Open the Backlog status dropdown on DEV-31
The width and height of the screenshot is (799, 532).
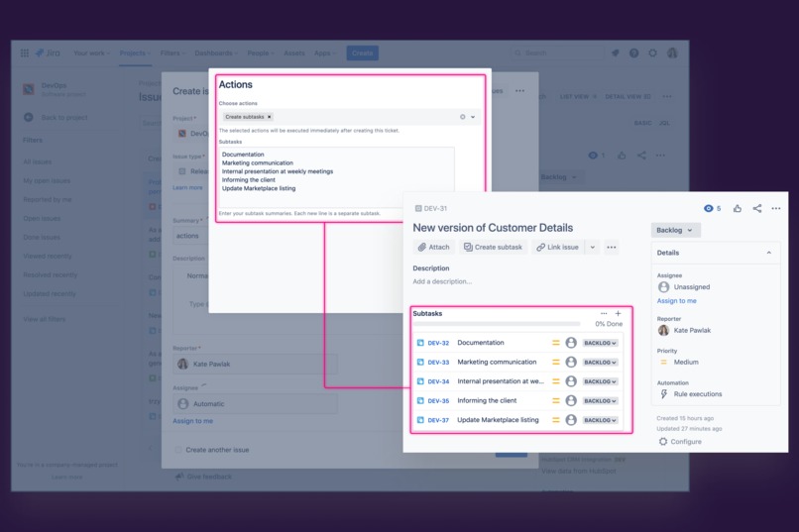[675, 230]
